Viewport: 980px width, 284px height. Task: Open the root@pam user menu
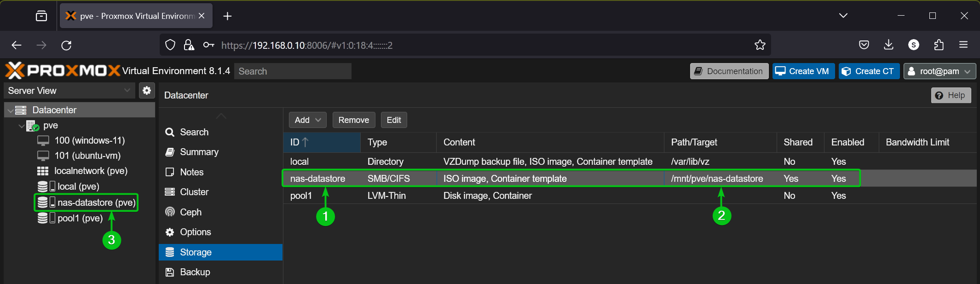[x=940, y=71]
